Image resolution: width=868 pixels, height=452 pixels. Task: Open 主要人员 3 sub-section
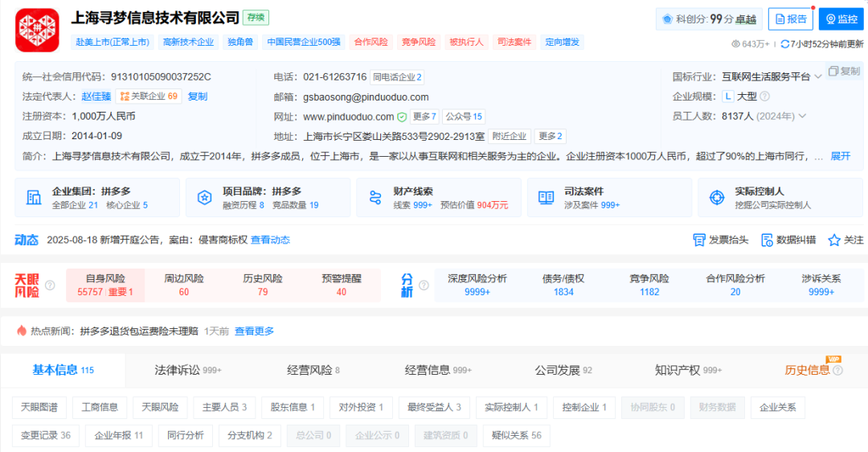pyautogui.click(x=224, y=407)
